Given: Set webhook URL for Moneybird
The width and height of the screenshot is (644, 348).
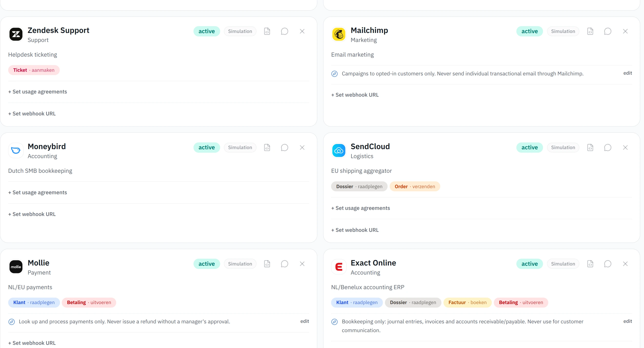Looking at the screenshot, I should click(x=32, y=214).
